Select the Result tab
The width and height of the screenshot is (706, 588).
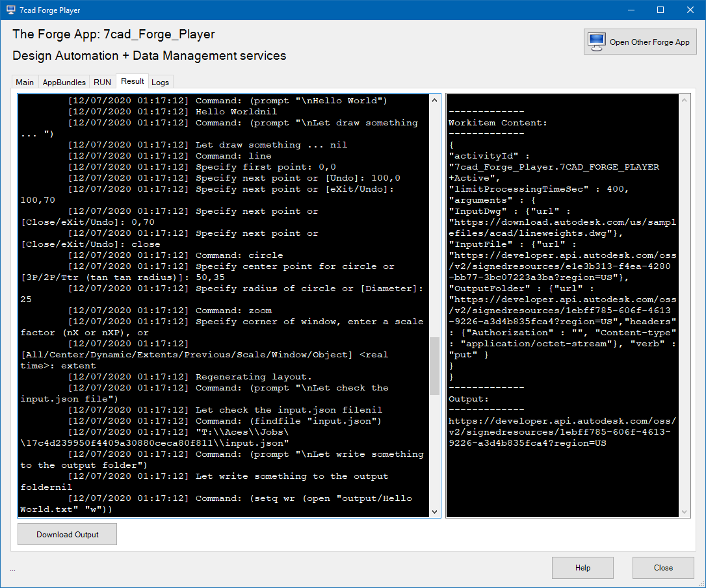pos(133,81)
